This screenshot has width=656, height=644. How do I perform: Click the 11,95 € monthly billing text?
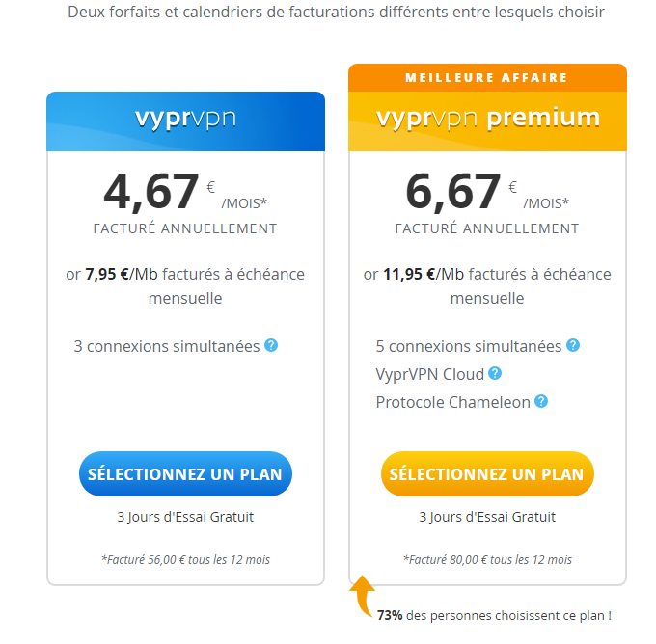coord(487,286)
